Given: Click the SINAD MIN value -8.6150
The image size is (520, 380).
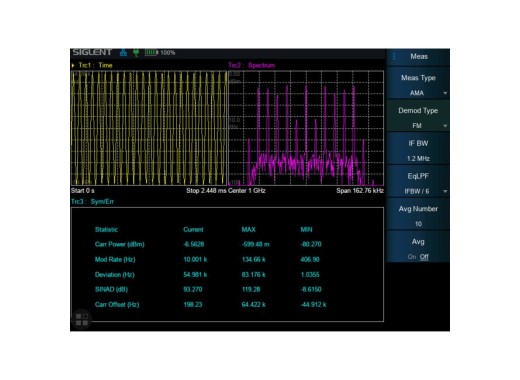Looking at the screenshot, I should tap(311, 289).
